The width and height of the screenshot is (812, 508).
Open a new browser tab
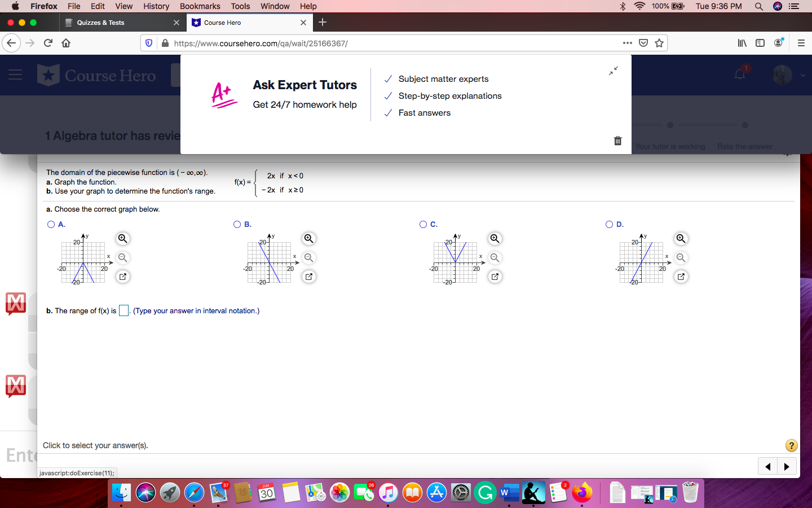click(323, 23)
